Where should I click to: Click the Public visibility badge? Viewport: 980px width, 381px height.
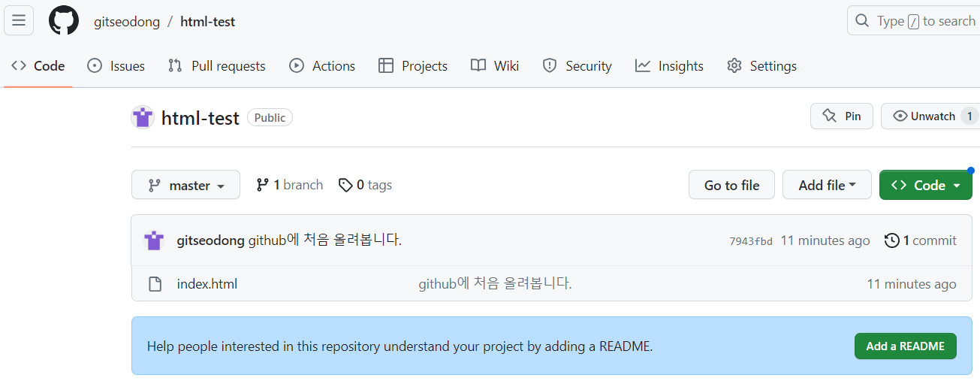tap(270, 118)
